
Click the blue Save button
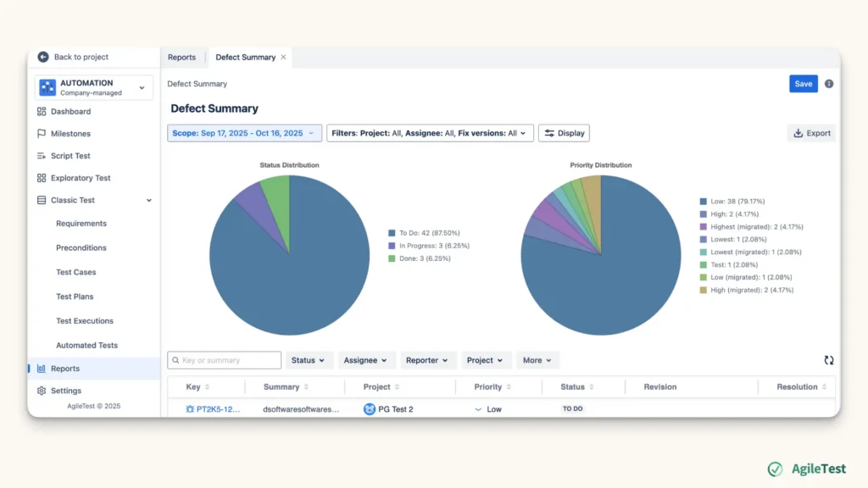pos(804,84)
